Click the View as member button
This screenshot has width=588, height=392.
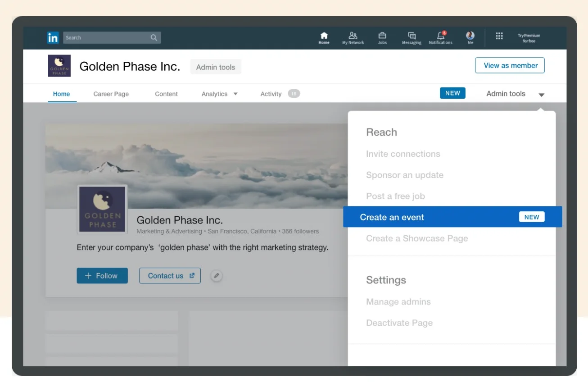(510, 65)
